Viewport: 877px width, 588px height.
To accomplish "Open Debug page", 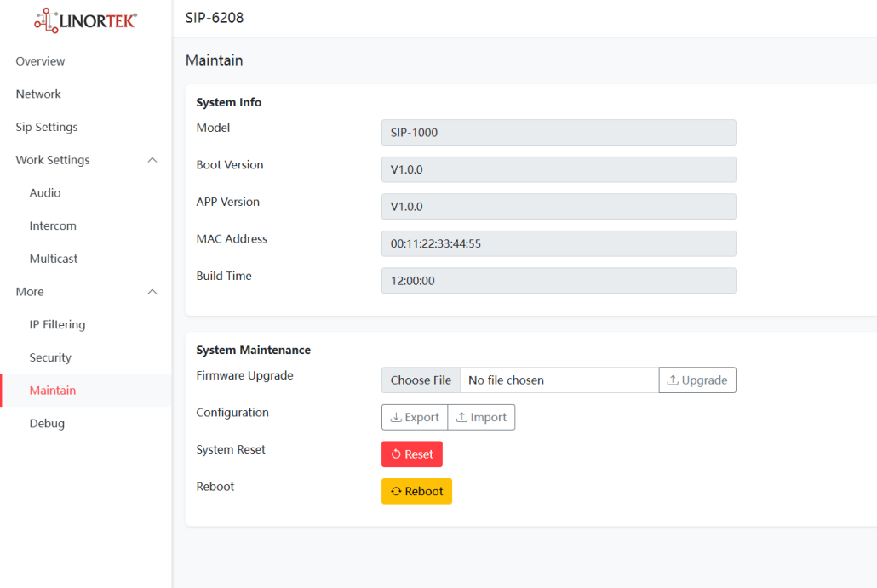I will tap(47, 423).
